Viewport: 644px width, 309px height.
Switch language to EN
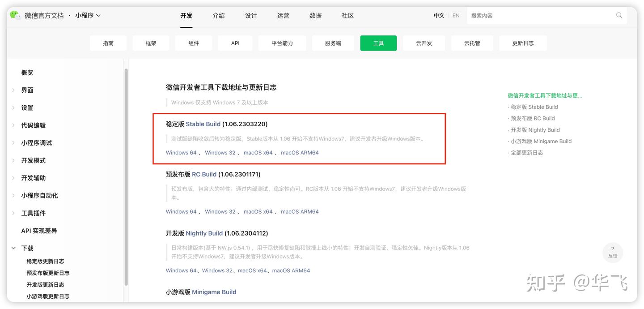[x=456, y=15]
